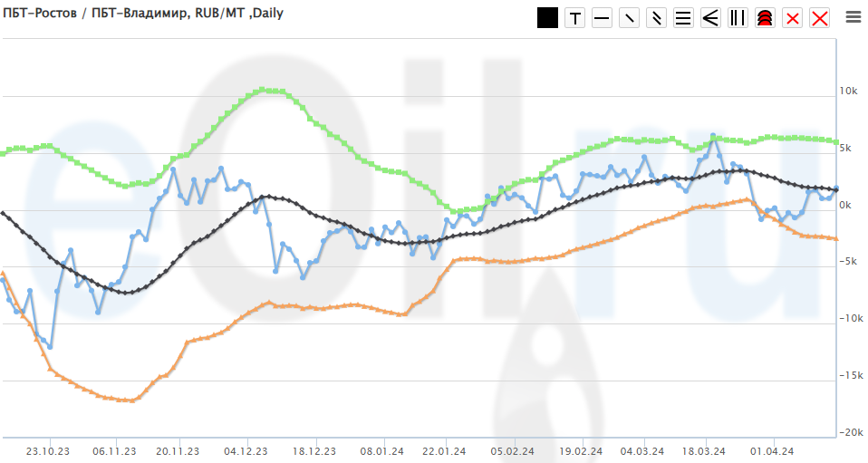Click the black moving average line's lowest dip
This screenshot has height=463, width=868.
click(130, 293)
